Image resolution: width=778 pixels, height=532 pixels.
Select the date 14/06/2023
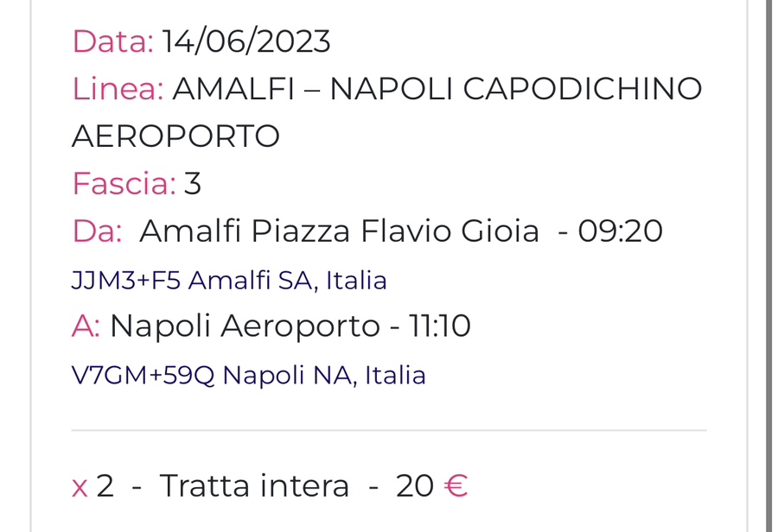coord(246,41)
